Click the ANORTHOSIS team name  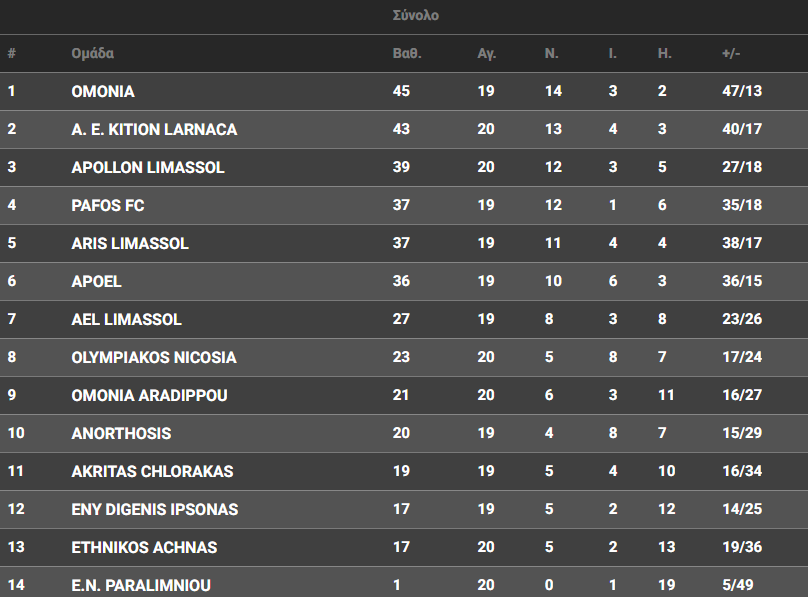[121, 433]
